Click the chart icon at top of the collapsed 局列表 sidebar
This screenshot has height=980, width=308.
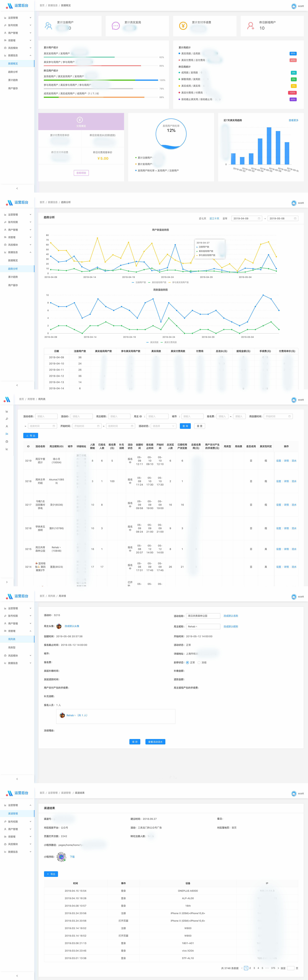[7, 412]
